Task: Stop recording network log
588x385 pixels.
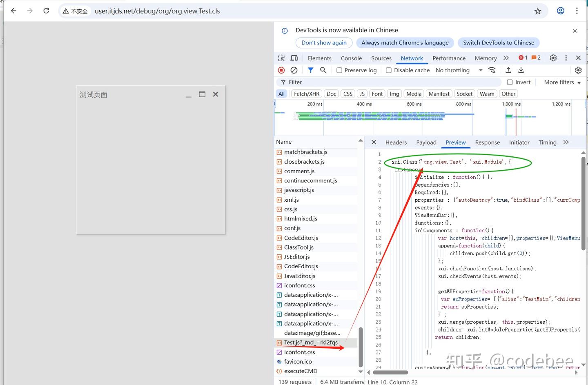Action: [281, 70]
